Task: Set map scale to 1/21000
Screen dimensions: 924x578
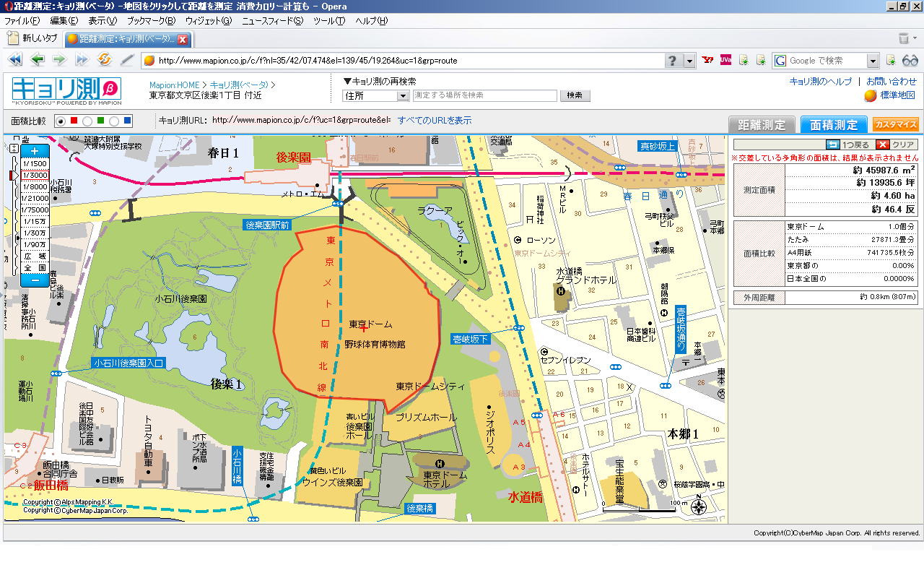Action: pyautogui.click(x=34, y=198)
